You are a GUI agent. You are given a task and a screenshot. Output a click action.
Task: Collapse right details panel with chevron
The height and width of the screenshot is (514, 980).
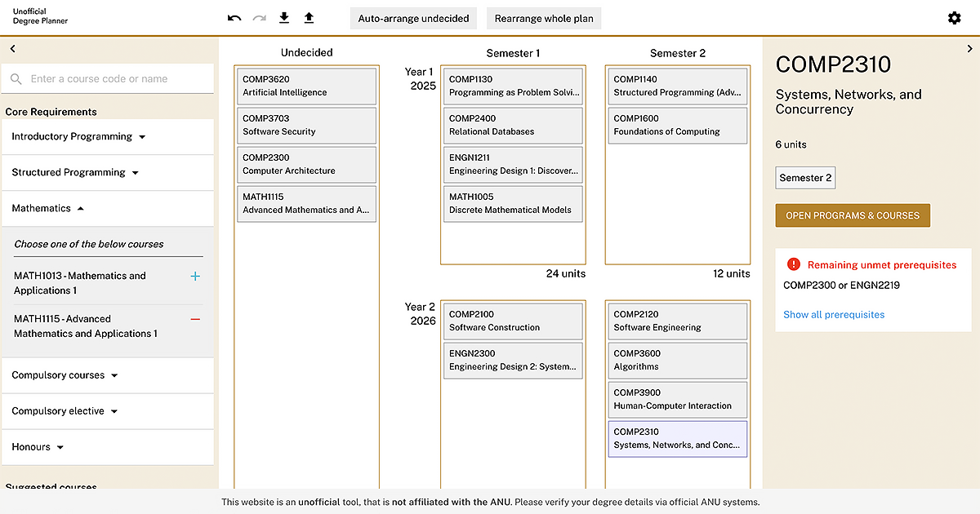coord(969,49)
